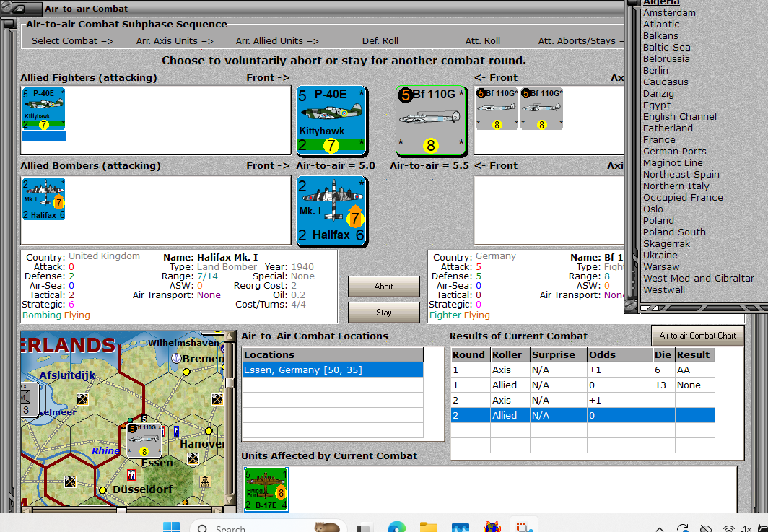
Task: Click the resource icon below Afsluitdijk on the map
Action: tap(82, 400)
